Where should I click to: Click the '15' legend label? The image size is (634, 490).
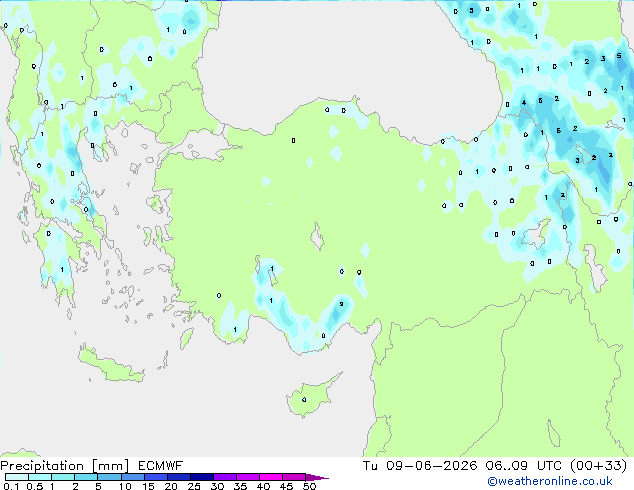[x=148, y=486]
